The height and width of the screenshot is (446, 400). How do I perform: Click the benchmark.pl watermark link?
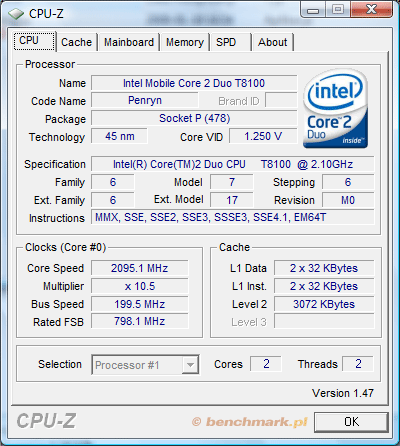(x=249, y=422)
